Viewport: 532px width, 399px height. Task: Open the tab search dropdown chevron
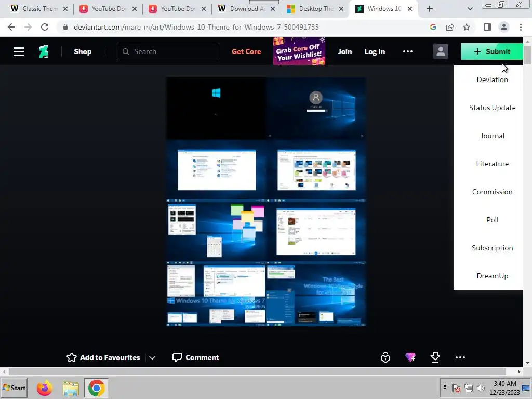[x=470, y=9]
